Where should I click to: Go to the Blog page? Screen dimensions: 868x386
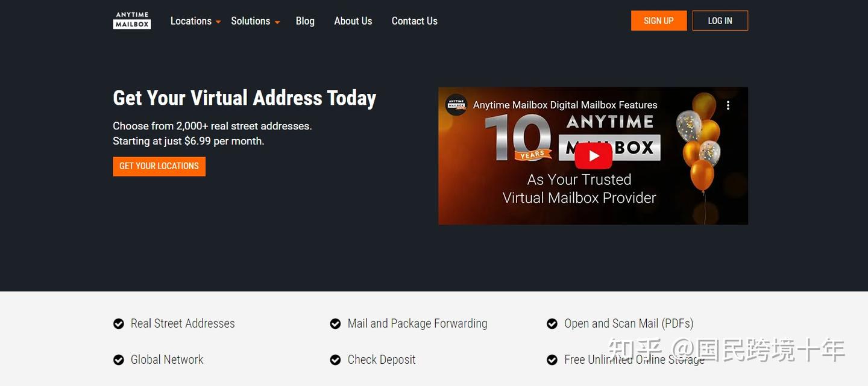pos(305,21)
